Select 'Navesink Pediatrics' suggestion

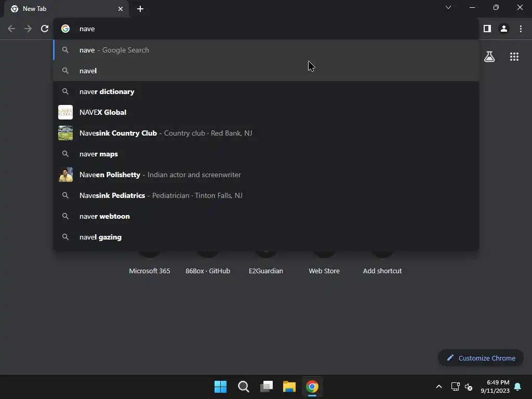tap(266, 195)
